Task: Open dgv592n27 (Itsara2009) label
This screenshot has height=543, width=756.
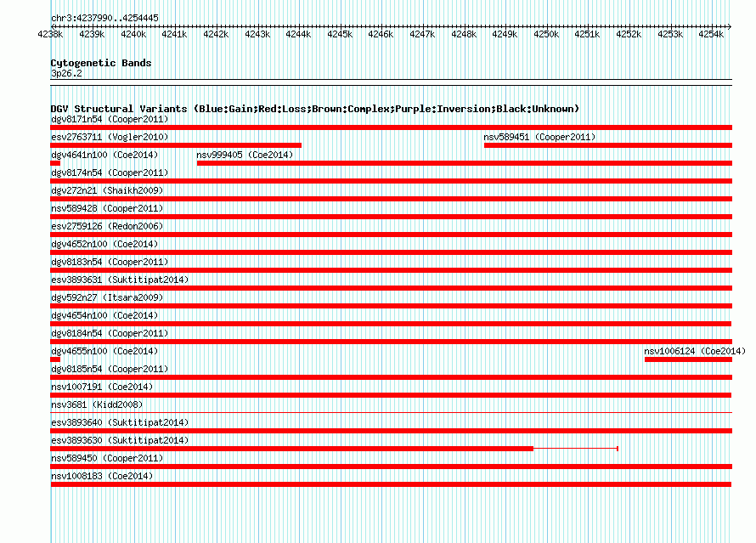Action: point(107,298)
